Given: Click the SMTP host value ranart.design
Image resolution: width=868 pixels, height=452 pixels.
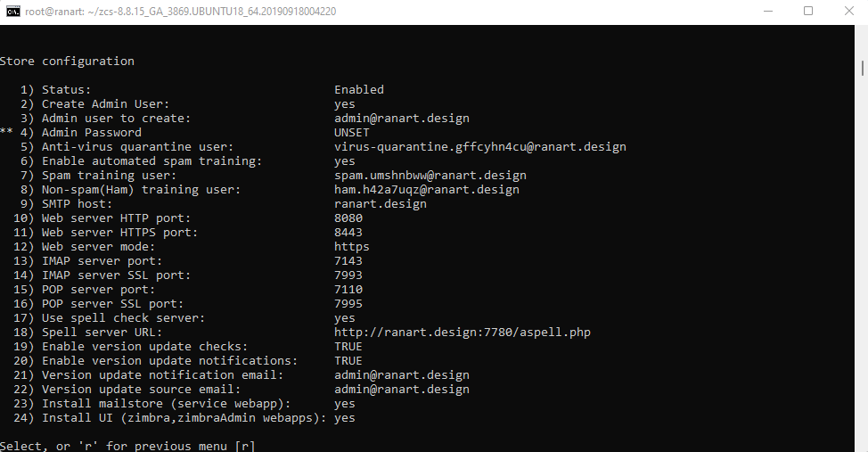Looking at the screenshot, I should (381, 204).
